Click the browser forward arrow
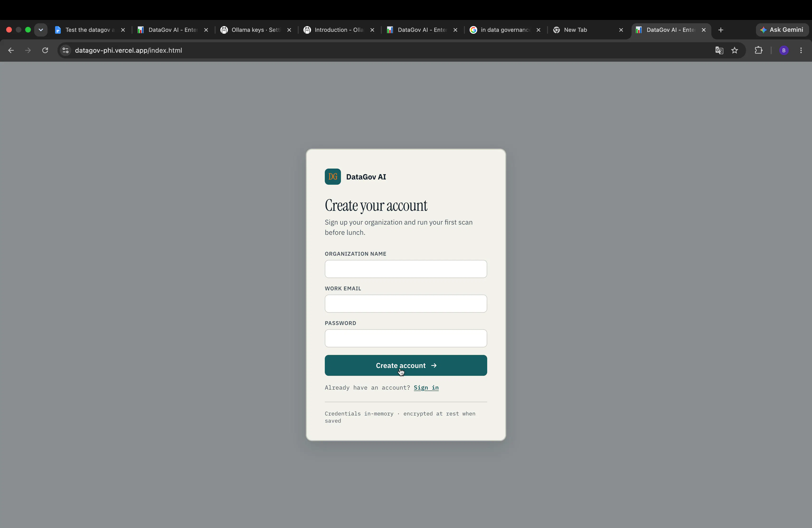 (x=28, y=51)
